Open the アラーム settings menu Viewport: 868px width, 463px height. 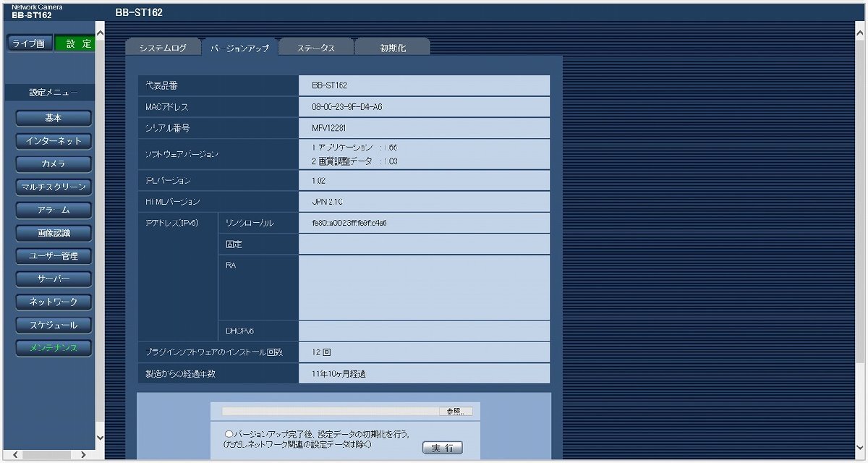point(54,210)
